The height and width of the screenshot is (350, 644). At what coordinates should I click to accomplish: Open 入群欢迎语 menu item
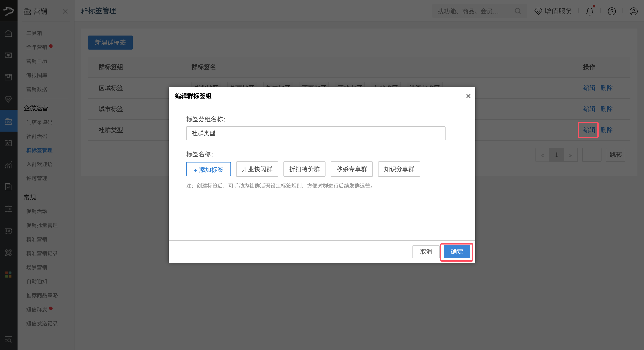[x=39, y=164]
